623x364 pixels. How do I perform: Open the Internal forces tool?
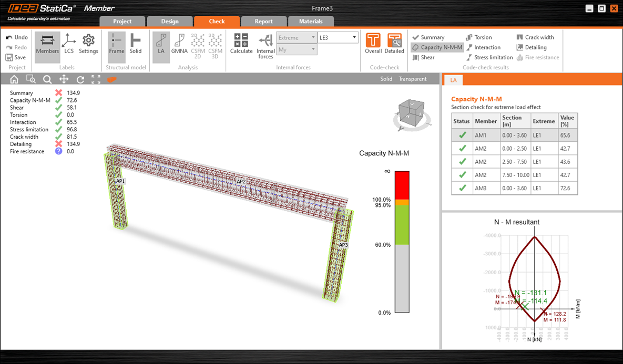(265, 45)
